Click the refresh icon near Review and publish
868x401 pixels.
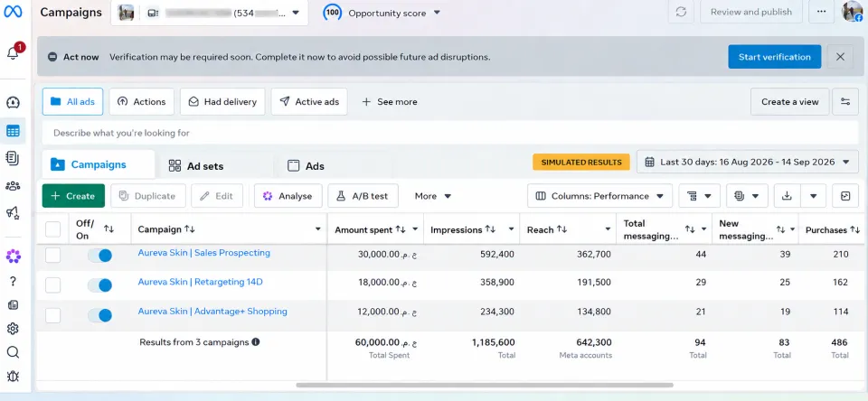[681, 12]
